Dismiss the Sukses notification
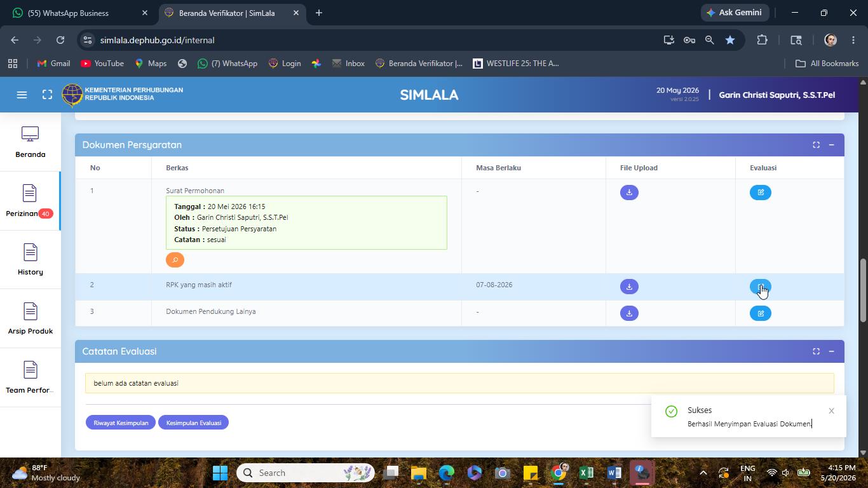Viewport: 868px width, 488px height. 831,411
